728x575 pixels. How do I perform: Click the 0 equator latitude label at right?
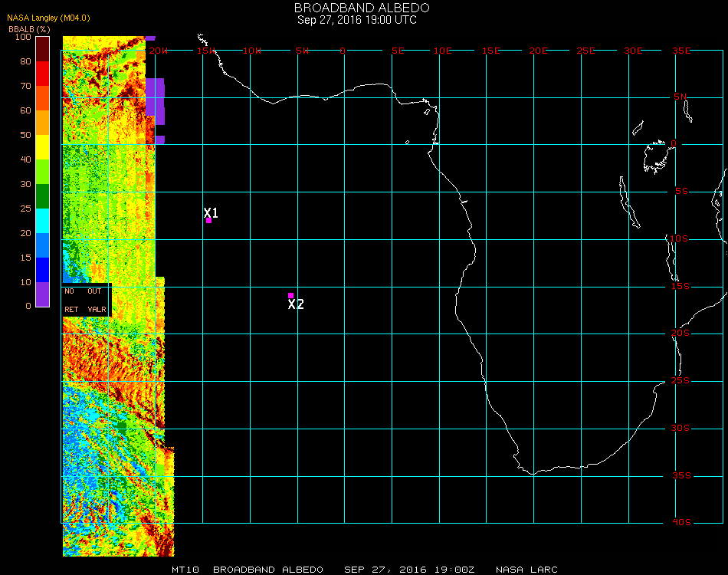point(674,143)
